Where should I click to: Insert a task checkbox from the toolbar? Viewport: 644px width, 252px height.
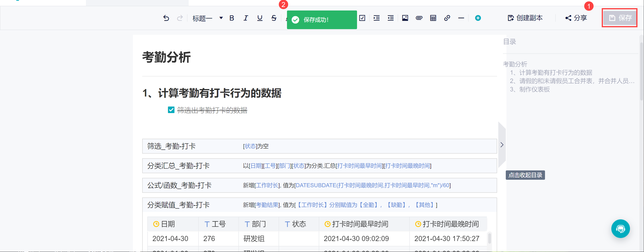point(362,18)
